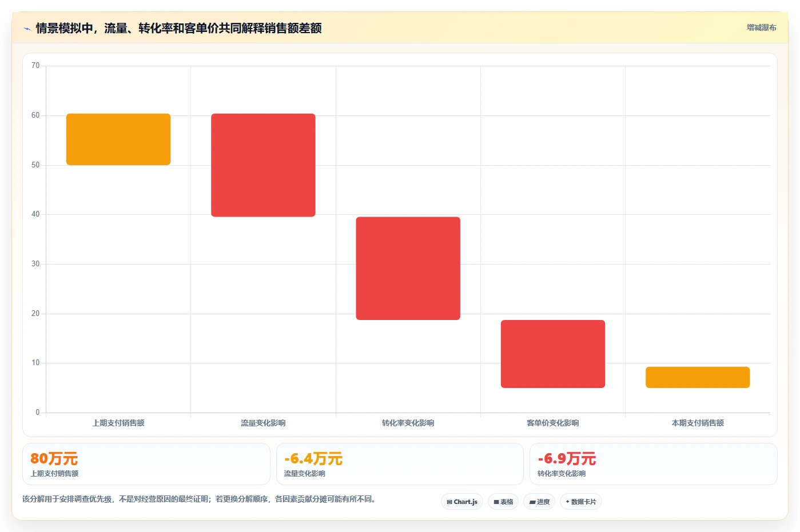This screenshot has height=532, width=800.
Task: Click the red 转化率变化影响 waterfall bar
Action: 408,269
